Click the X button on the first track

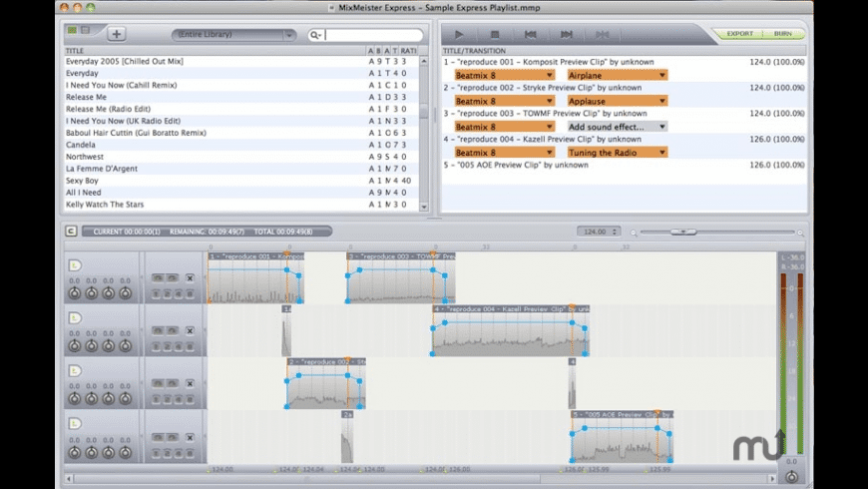(x=190, y=278)
